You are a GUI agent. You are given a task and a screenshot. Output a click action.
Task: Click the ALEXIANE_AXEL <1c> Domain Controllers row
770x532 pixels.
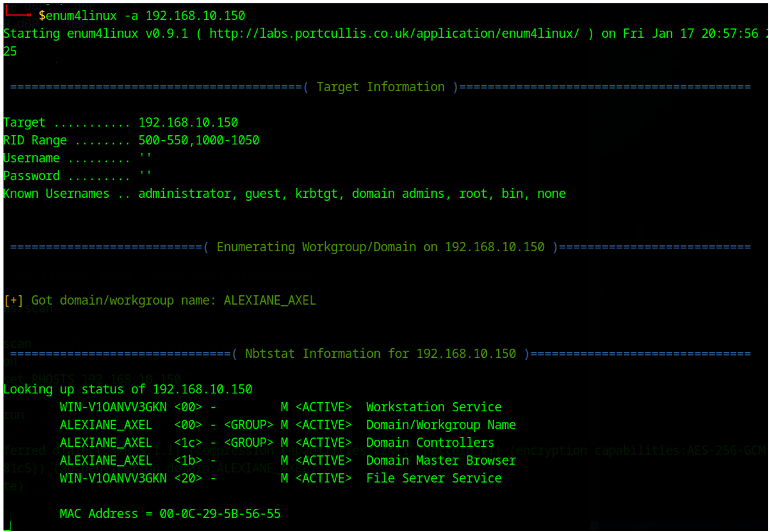[x=277, y=443]
